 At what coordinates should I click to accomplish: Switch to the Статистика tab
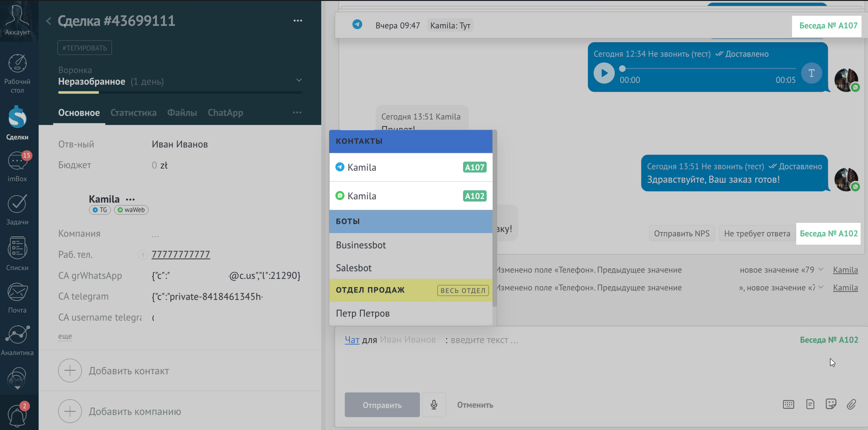133,113
